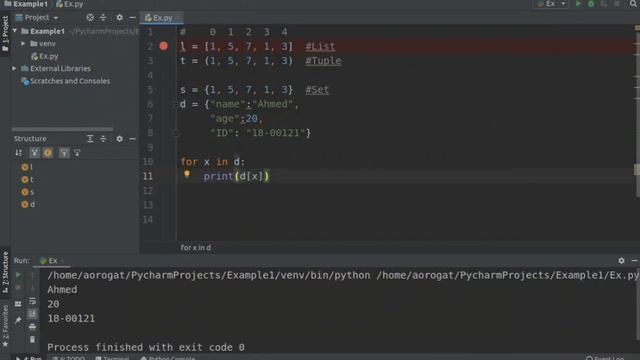
Task: Click the python interpreter path link in console
Action: [209, 276]
